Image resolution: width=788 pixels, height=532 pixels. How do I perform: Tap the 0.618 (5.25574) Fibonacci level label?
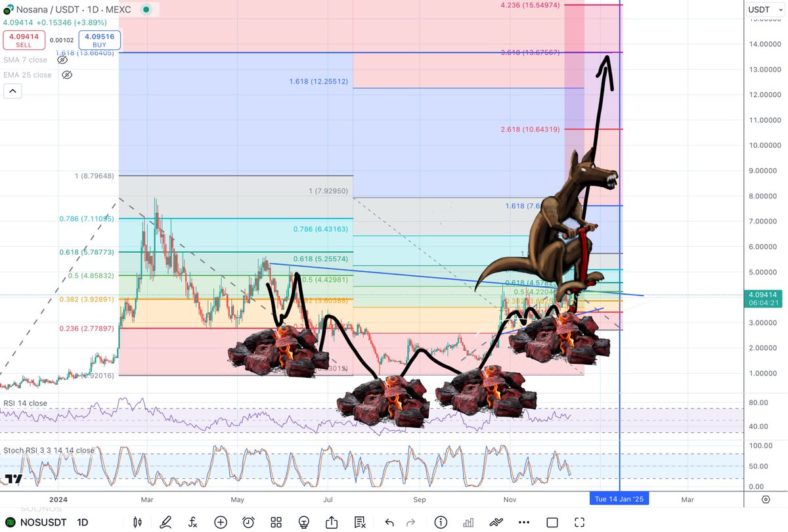(x=320, y=259)
